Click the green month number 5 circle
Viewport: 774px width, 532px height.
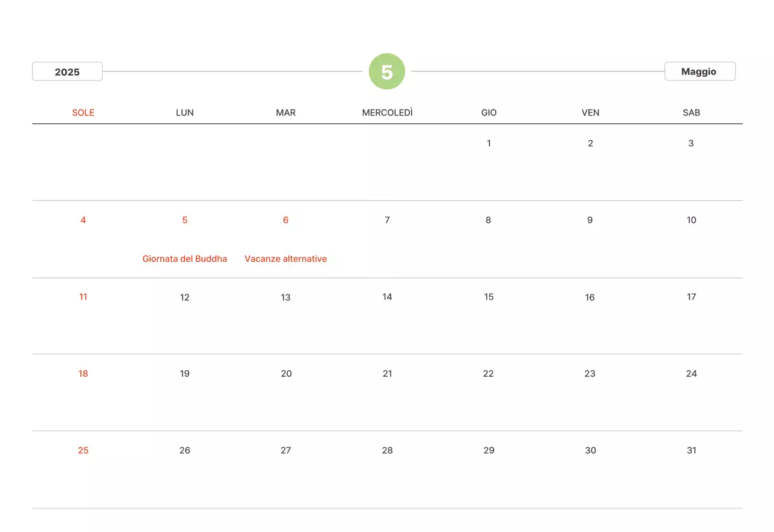tap(387, 71)
